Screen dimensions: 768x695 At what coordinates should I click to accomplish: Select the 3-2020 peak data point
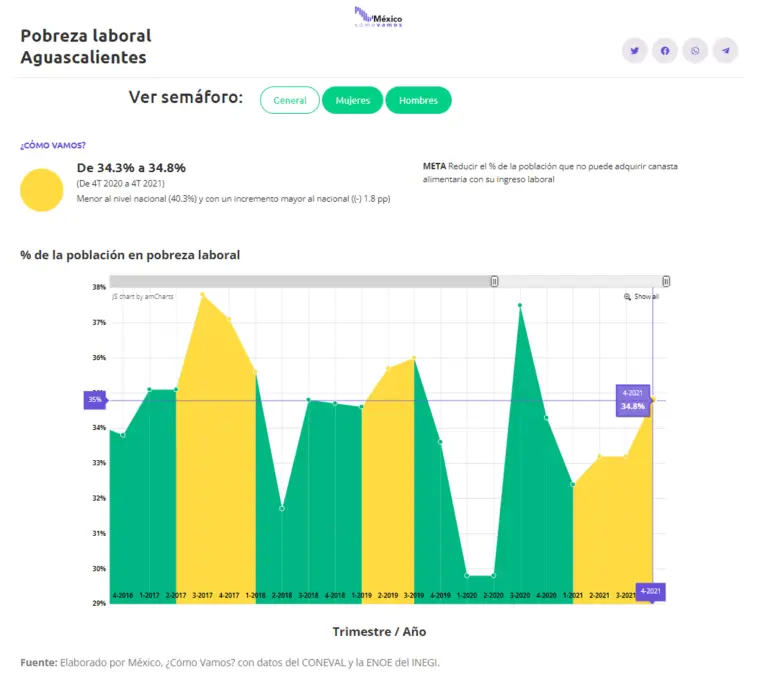pyautogui.click(x=520, y=305)
